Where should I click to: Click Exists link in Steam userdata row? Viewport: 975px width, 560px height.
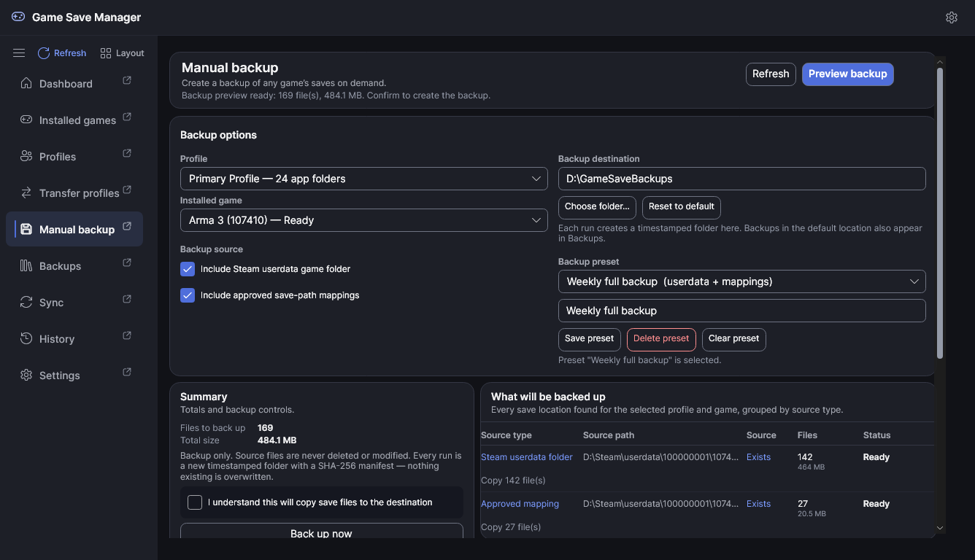758,457
